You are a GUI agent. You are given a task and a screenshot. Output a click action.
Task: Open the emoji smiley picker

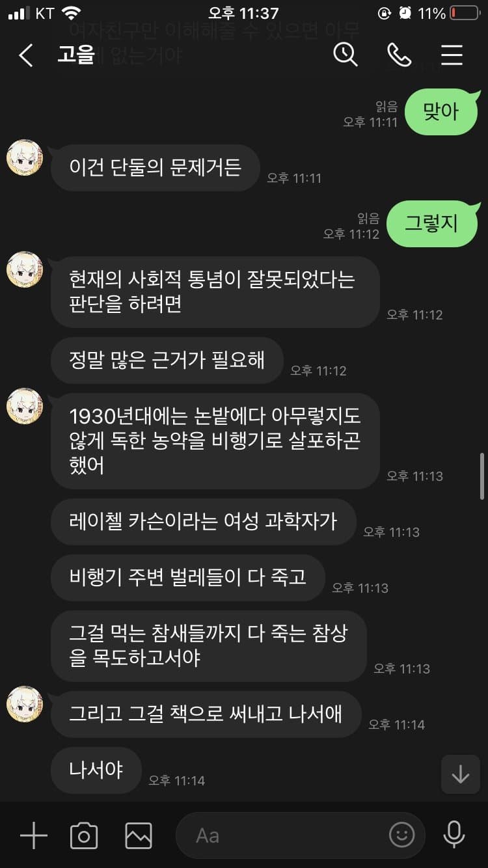coord(401,835)
